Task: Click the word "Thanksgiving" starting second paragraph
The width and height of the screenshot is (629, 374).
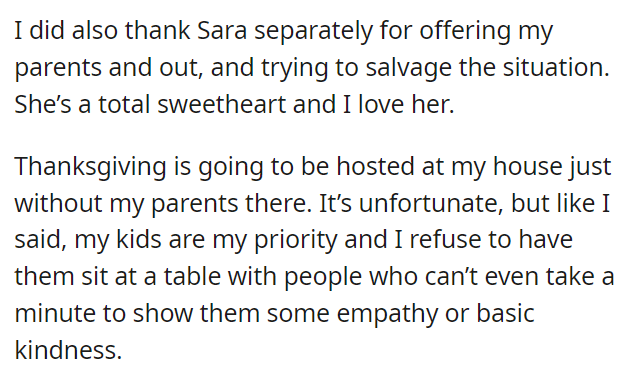Action: 90,167
